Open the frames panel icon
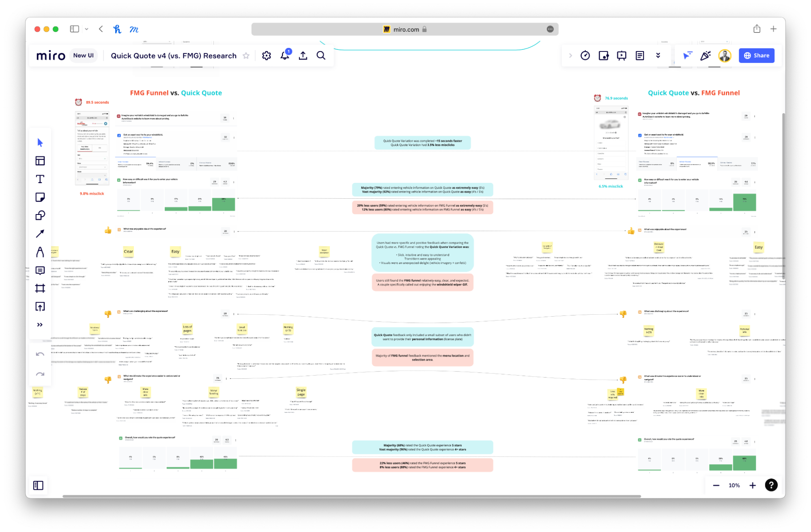Screen dimensions: 811x532 tap(38, 485)
